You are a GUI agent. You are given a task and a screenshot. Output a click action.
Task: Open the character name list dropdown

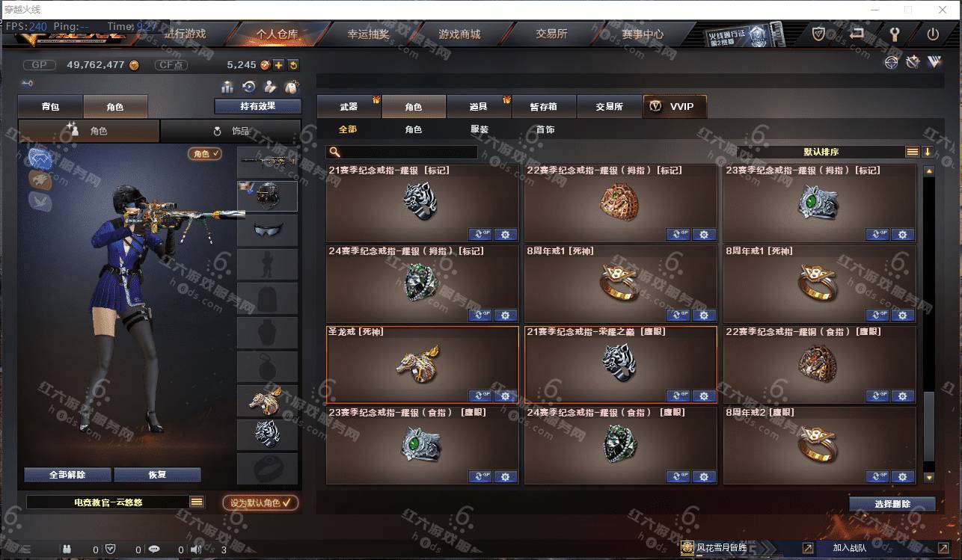click(197, 502)
